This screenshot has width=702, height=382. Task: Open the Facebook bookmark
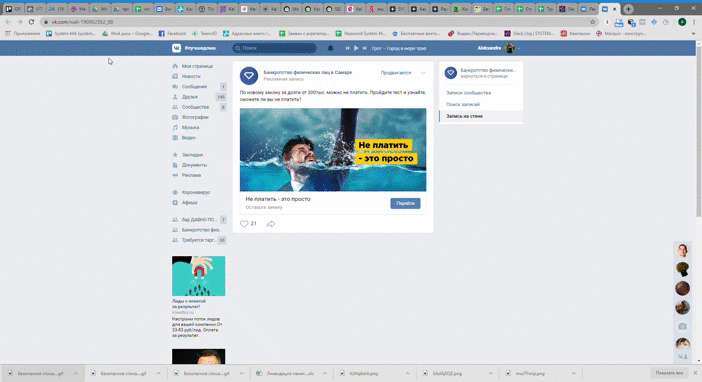pyautogui.click(x=172, y=34)
